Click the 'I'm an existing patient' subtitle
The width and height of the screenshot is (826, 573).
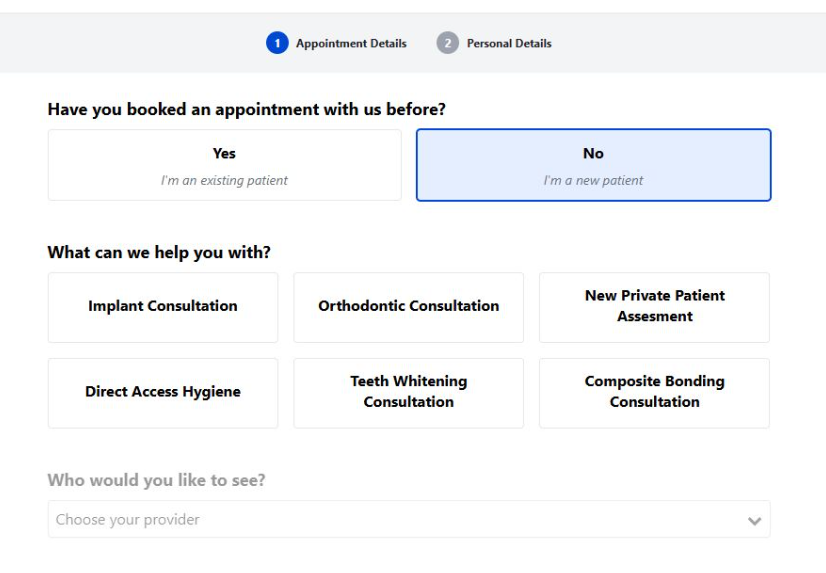tap(224, 181)
